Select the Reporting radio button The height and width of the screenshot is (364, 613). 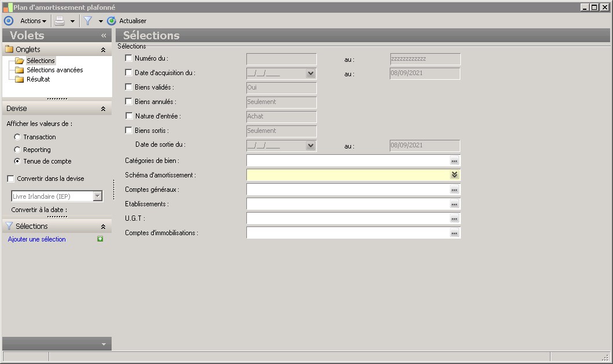[17, 150]
